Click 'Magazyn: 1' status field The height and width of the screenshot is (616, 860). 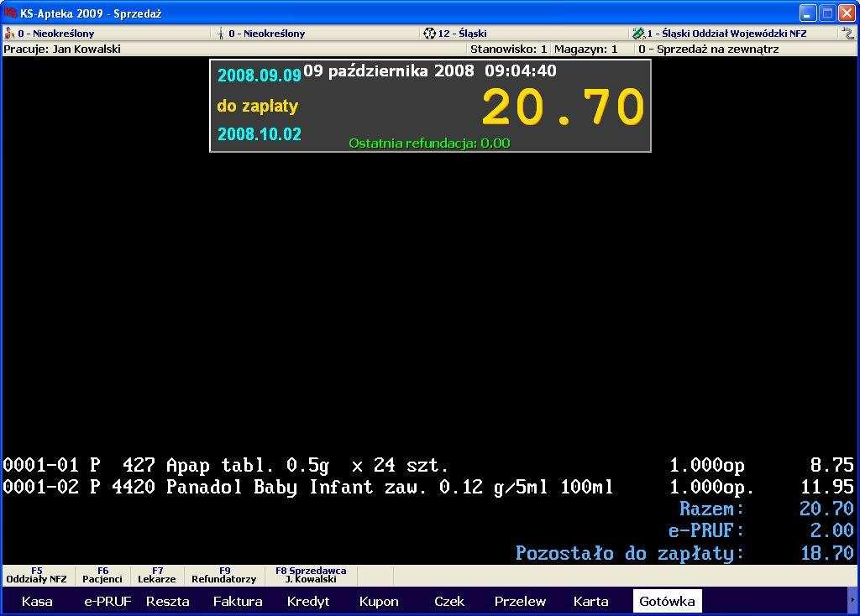(x=585, y=50)
